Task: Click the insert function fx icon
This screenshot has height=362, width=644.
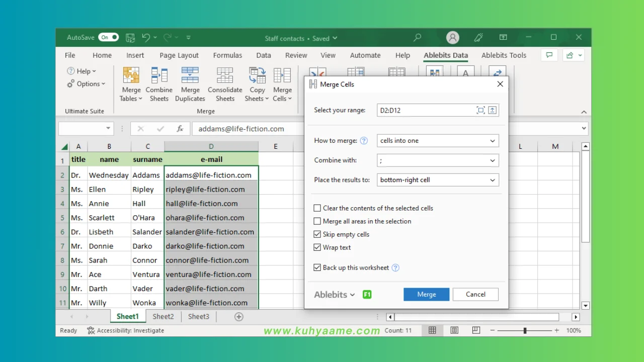Action: pyautogui.click(x=180, y=129)
